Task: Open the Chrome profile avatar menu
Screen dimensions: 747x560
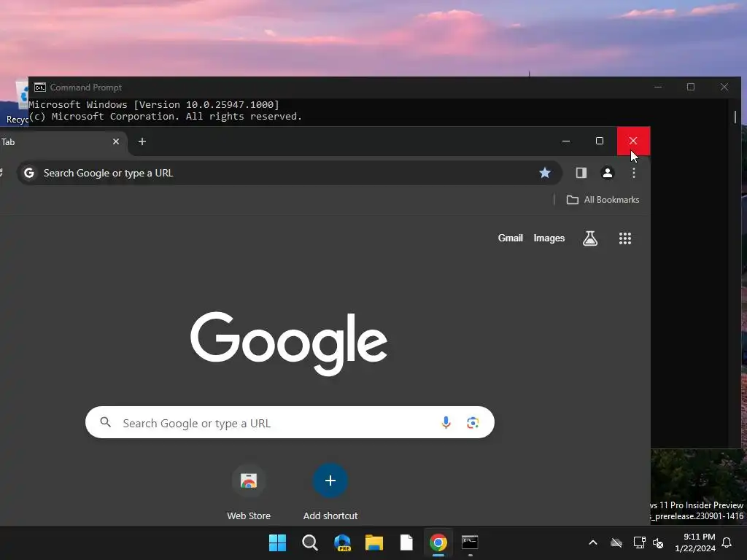Action: (608, 173)
